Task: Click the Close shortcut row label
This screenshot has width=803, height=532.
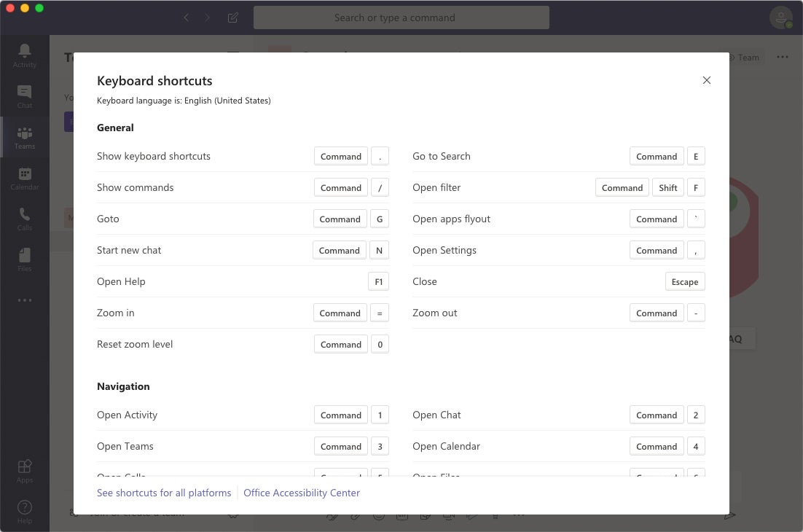Action: [x=425, y=281]
